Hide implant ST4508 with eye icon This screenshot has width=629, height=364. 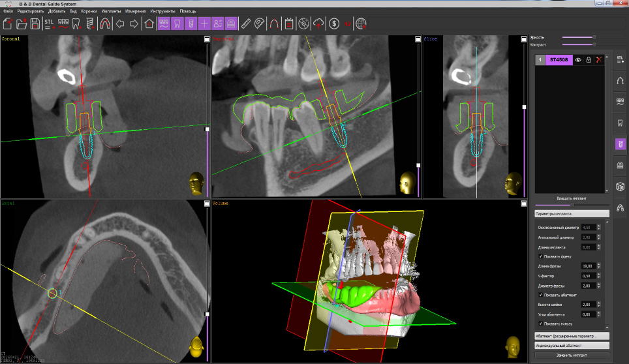point(578,60)
